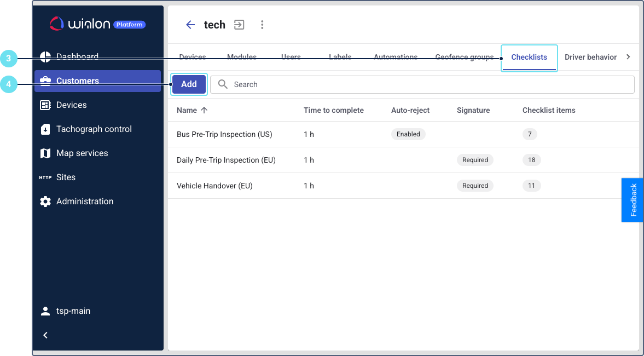
Task: Click the Devices sidebar icon
Action: coord(45,105)
